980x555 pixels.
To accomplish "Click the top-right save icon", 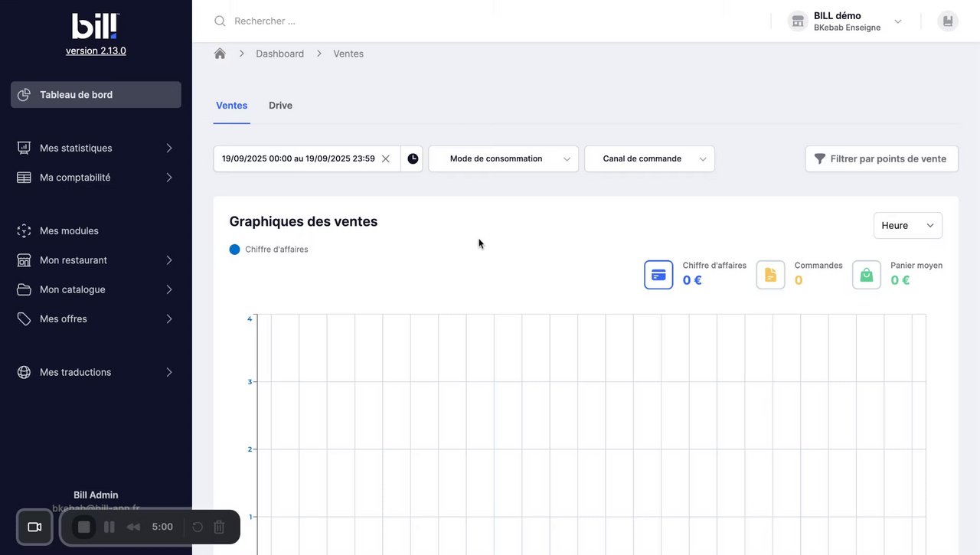I will 948,21.
